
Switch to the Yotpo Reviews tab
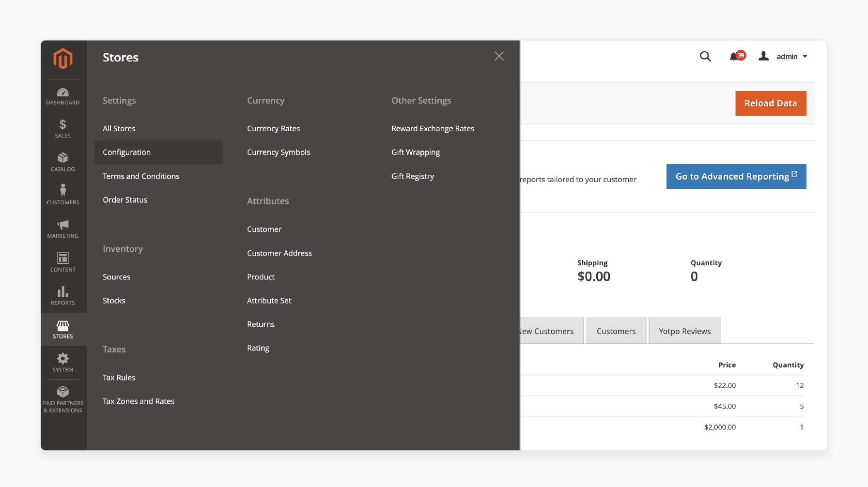click(684, 331)
